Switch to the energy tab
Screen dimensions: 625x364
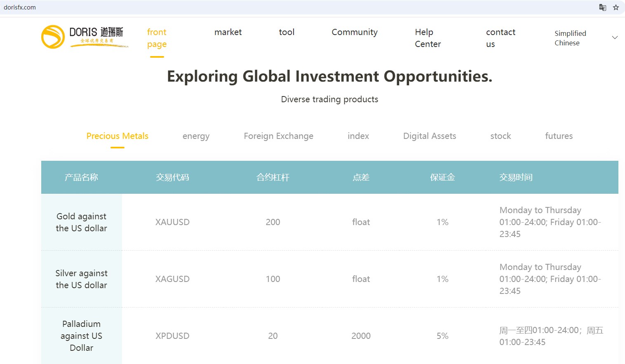click(x=196, y=136)
